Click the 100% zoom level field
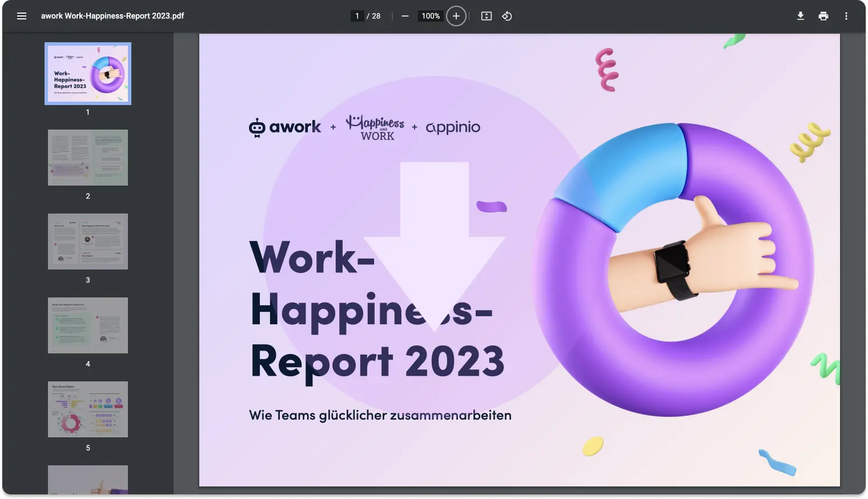The height and width of the screenshot is (499, 868). [431, 16]
